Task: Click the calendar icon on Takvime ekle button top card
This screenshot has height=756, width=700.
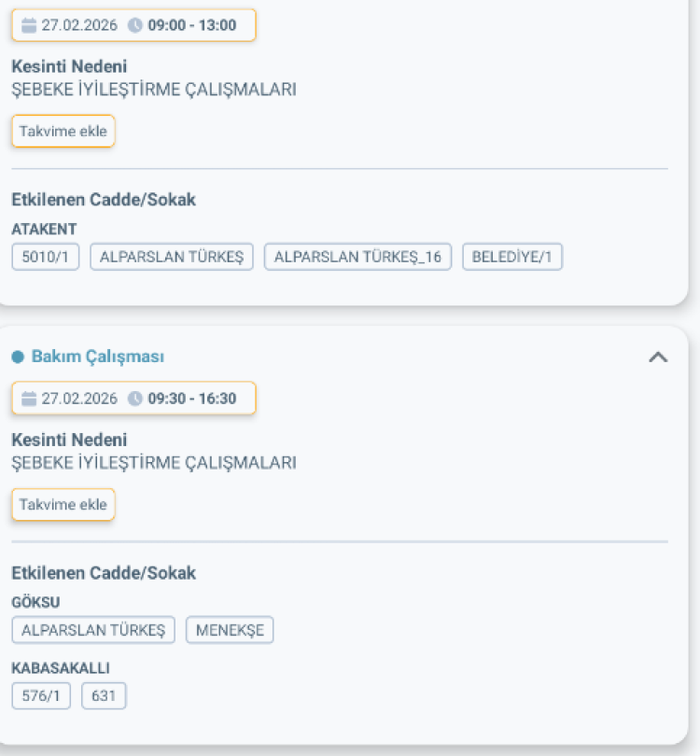Action: [63, 131]
